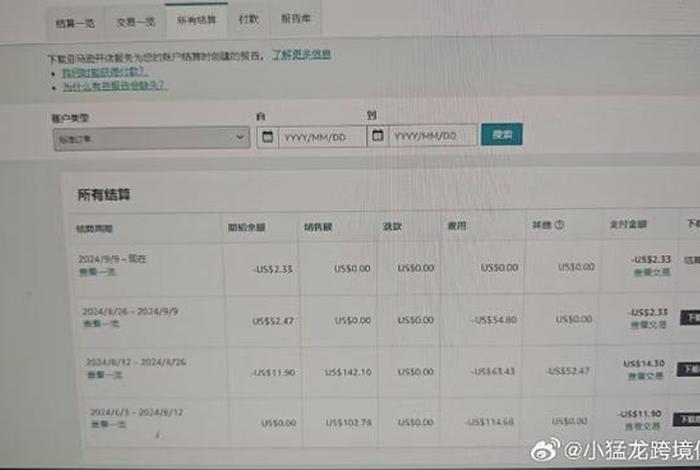Switch to the 交易一览 tab
The image size is (700, 470).
click(135, 22)
